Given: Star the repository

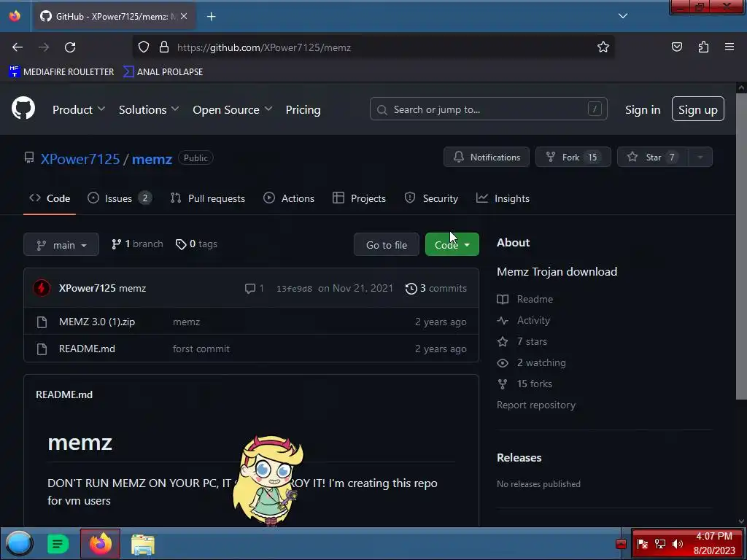Looking at the screenshot, I should [x=652, y=157].
